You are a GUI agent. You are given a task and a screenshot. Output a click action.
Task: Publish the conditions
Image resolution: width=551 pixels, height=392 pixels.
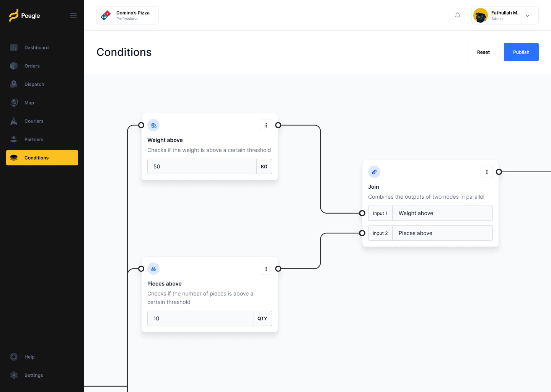point(521,52)
